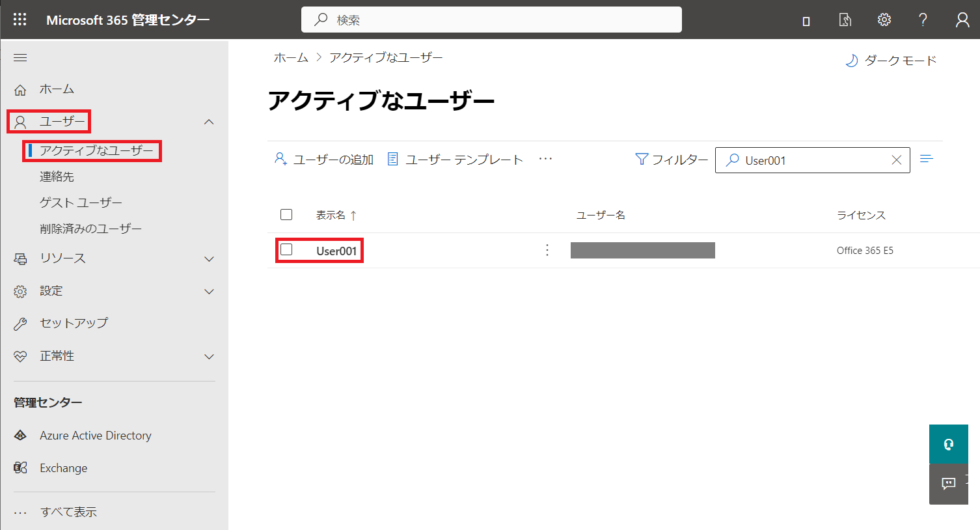This screenshot has height=530, width=980.
Task: Click the Setup wrench icon
Action: (x=20, y=324)
